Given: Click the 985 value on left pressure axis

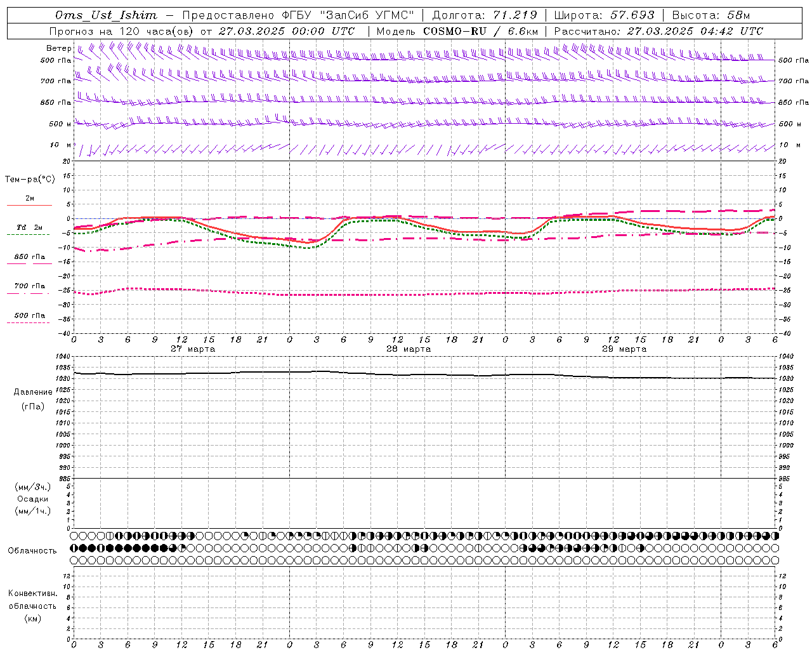Looking at the screenshot, I should pos(65,479).
